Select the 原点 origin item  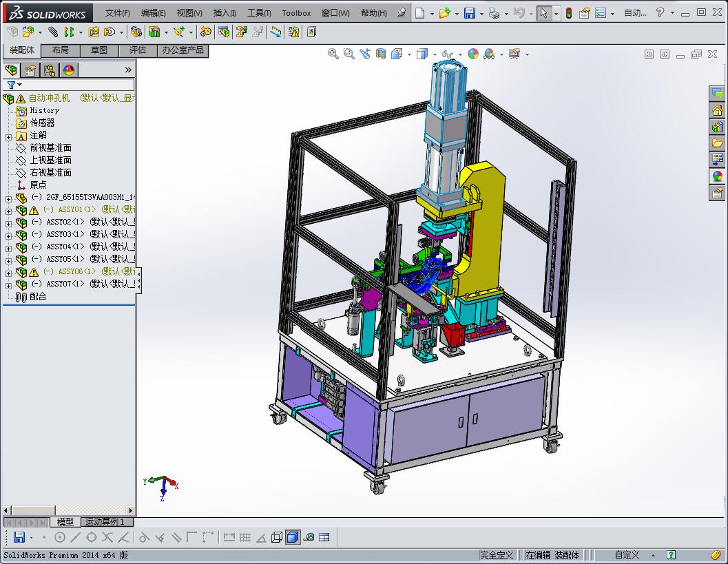(31, 185)
